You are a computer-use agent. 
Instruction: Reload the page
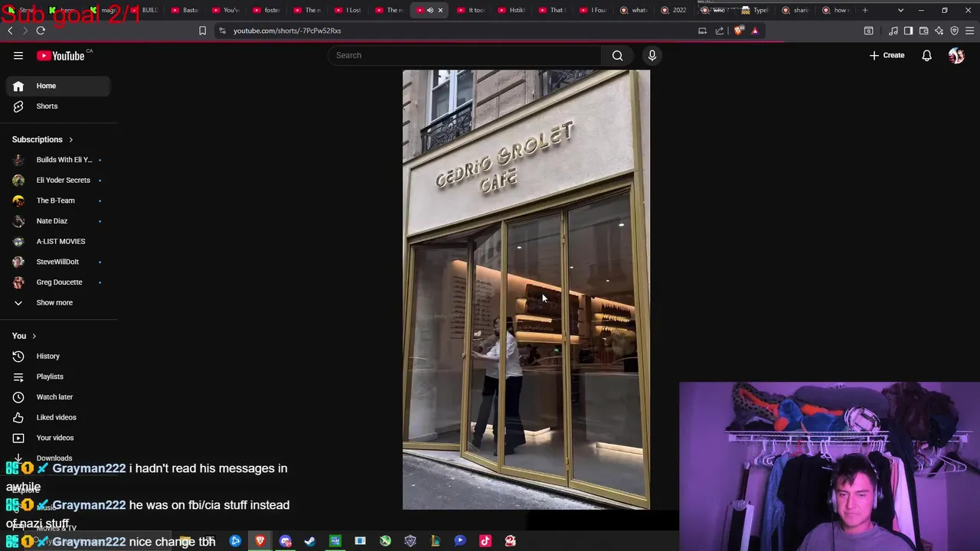click(41, 31)
